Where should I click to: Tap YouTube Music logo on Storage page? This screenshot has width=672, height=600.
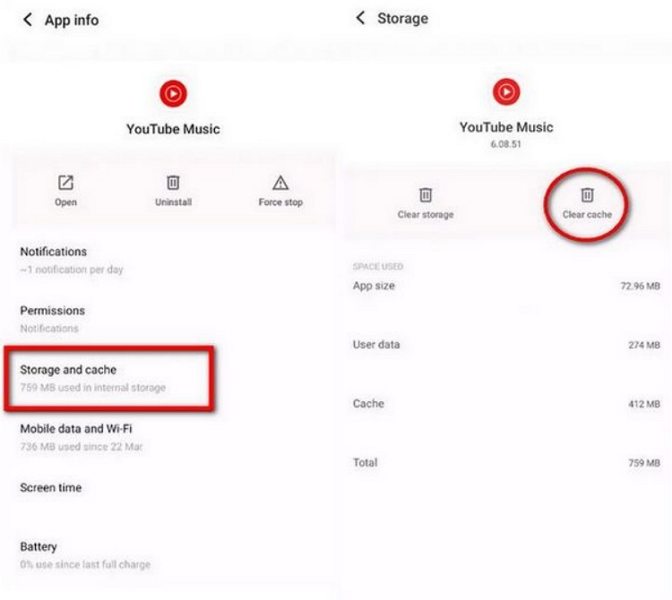tap(506, 92)
